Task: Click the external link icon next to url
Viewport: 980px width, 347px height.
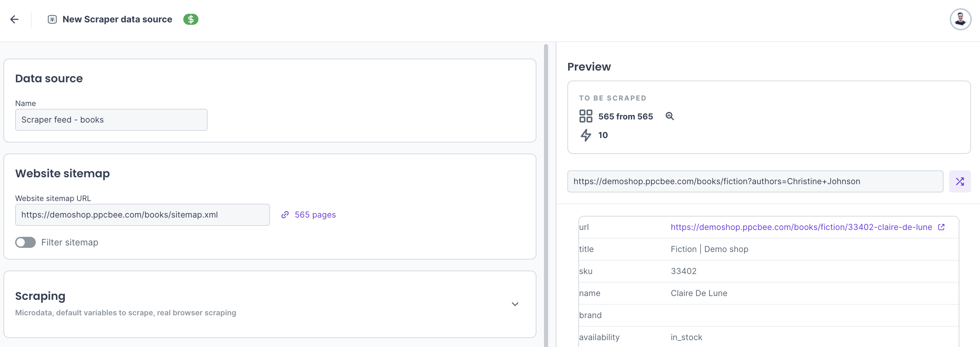Action: pos(941,227)
